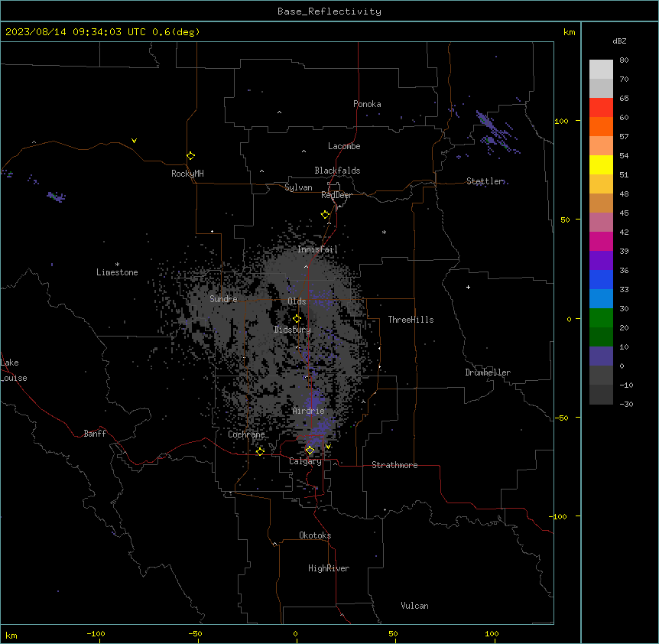Click the Banff label
Viewport: 659px width, 644px height.
(95, 434)
